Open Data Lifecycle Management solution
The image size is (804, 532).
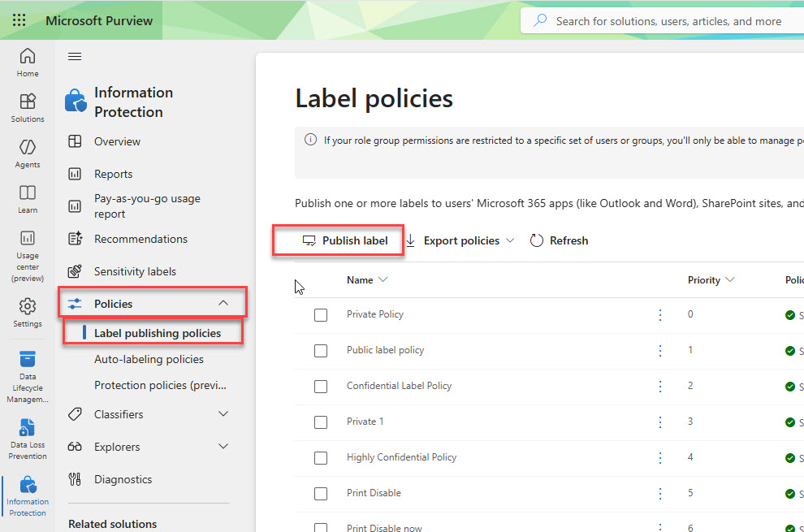tap(27, 377)
